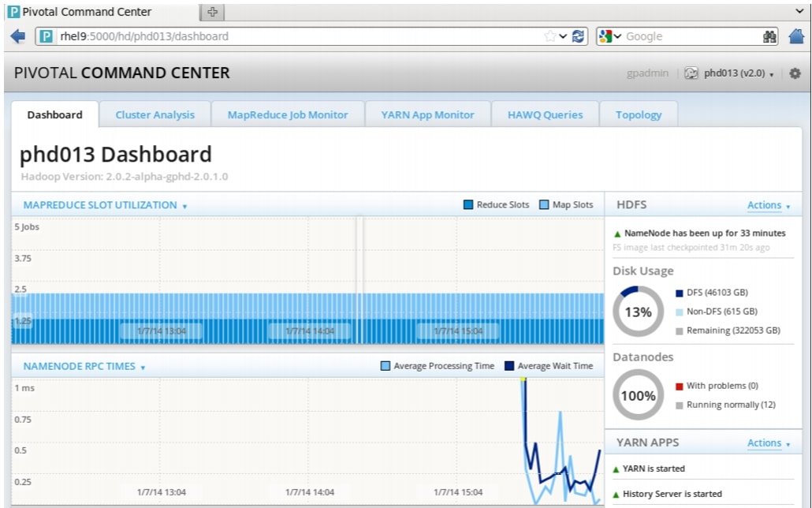Select the Pivotal Command Center browser tab
Screen dimensions: 812x508
click(x=102, y=12)
